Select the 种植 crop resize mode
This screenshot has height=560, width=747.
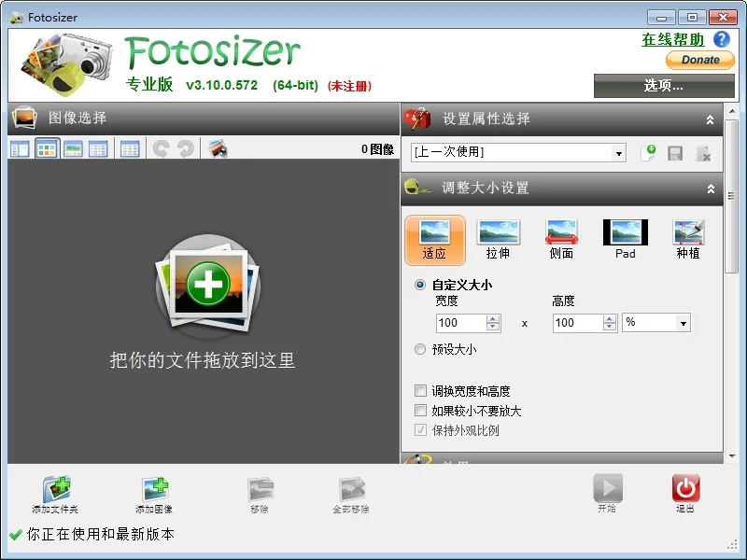[688, 240]
